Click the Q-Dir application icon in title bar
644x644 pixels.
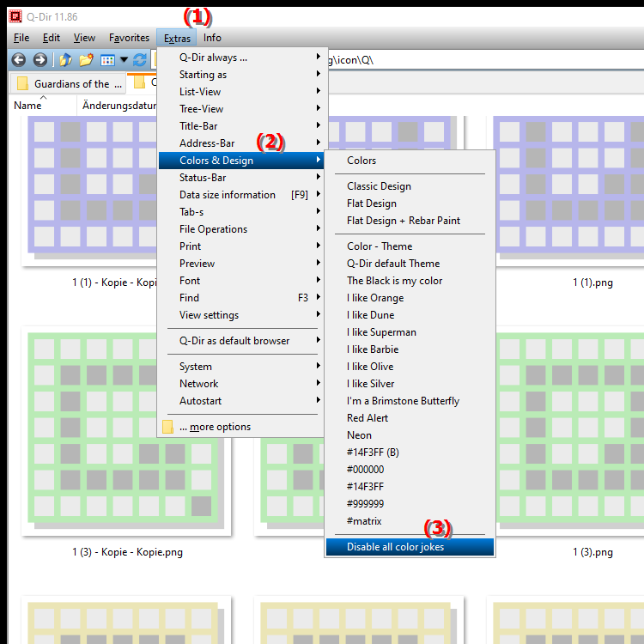click(x=15, y=17)
